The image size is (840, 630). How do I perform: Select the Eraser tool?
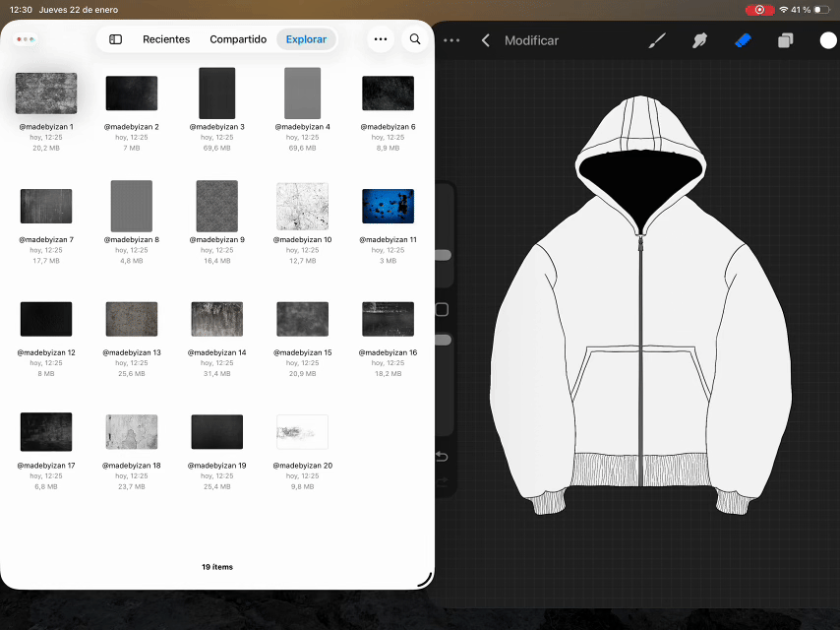click(x=743, y=40)
